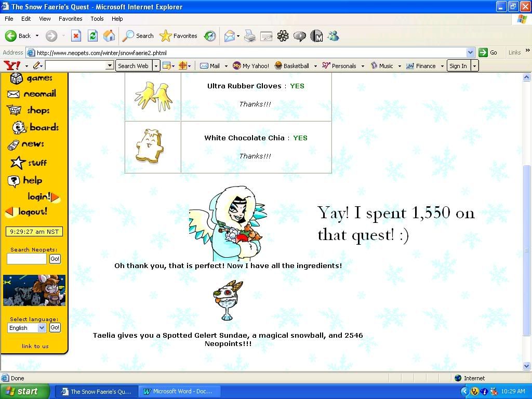Expand the Back button history dropdown
Viewport: 532px width, 399px height.
37,36
